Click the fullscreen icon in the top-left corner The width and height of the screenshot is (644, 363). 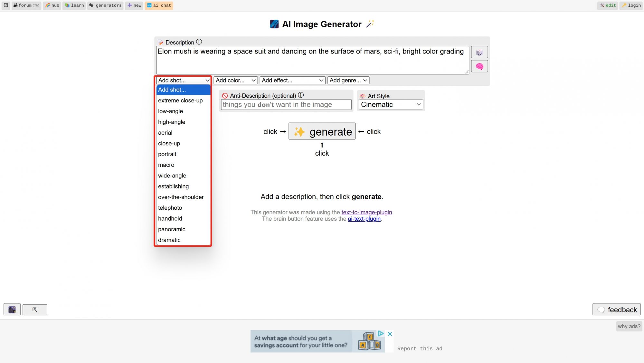coord(6,5)
